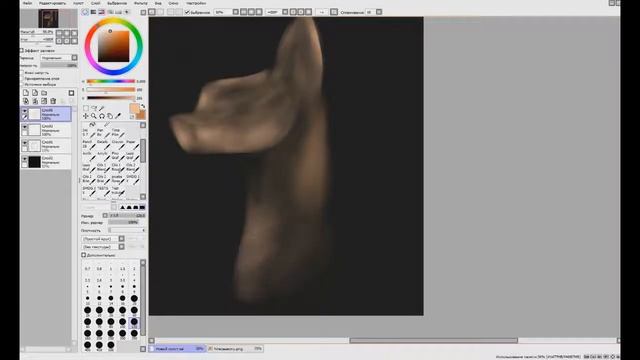Open the Вид menu
Screen dimensions: 640x360
pos(158,3)
